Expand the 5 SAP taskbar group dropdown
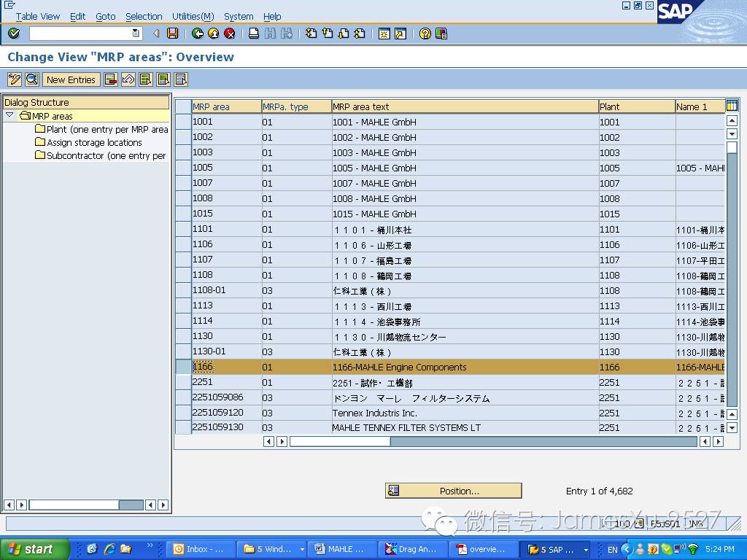The image size is (747, 560). coord(586,550)
